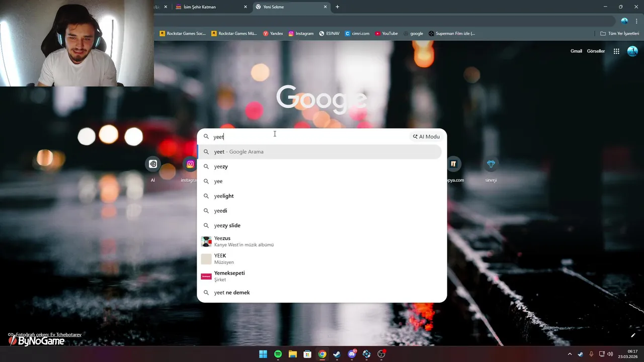Open the Rockstar Games Mü... bookmark
Image resolution: width=644 pixels, height=362 pixels.
[x=234, y=34]
